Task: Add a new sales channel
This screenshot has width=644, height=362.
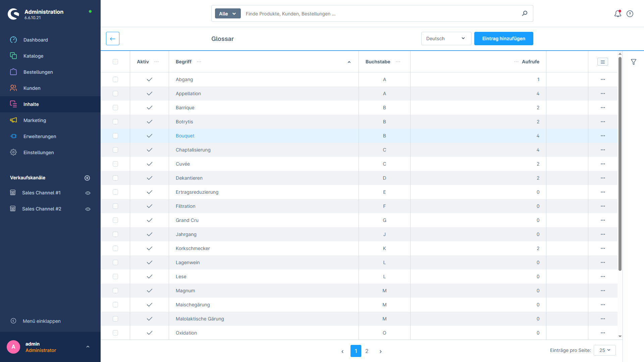Action: [87, 178]
